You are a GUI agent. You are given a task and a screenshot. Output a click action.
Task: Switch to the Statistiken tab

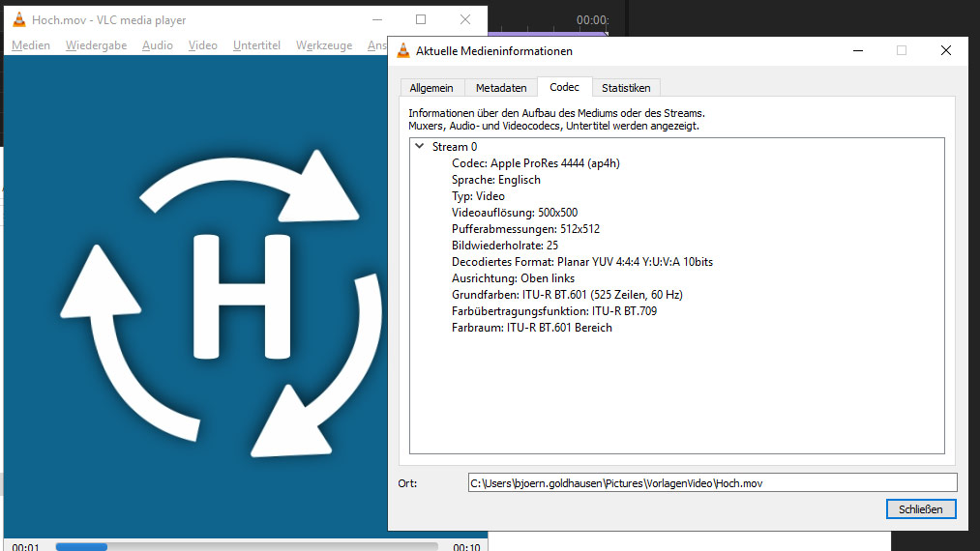click(x=626, y=87)
